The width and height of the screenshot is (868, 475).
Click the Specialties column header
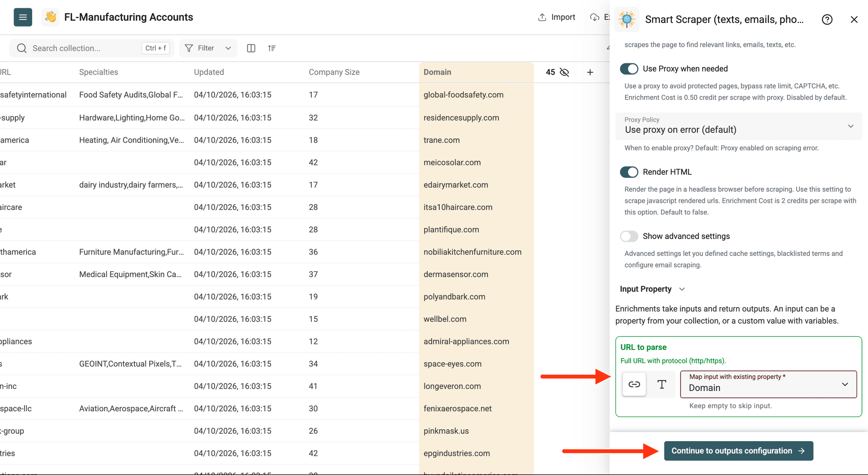tap(99, 72)
